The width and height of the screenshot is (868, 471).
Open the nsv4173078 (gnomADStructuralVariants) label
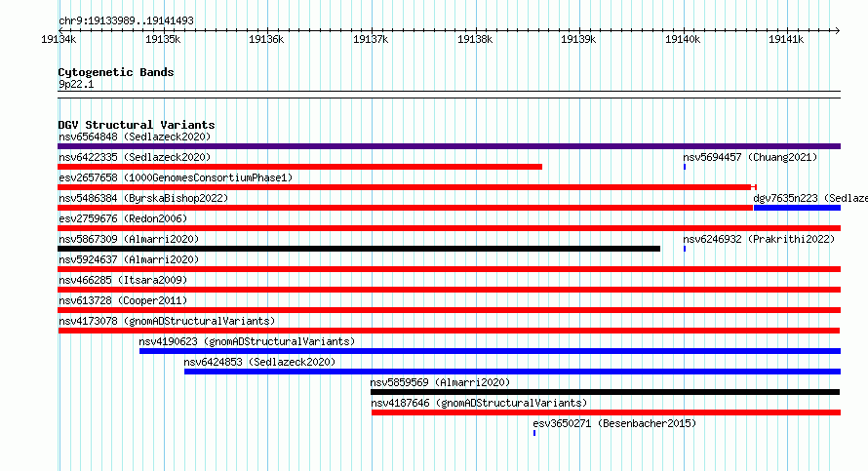click(x=167, y=321)
